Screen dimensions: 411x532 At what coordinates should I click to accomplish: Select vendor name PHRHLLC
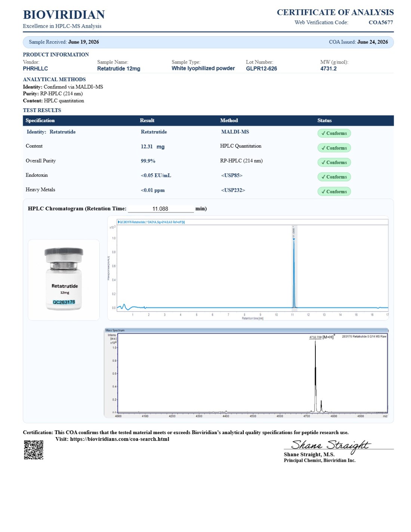pos(35,69)
